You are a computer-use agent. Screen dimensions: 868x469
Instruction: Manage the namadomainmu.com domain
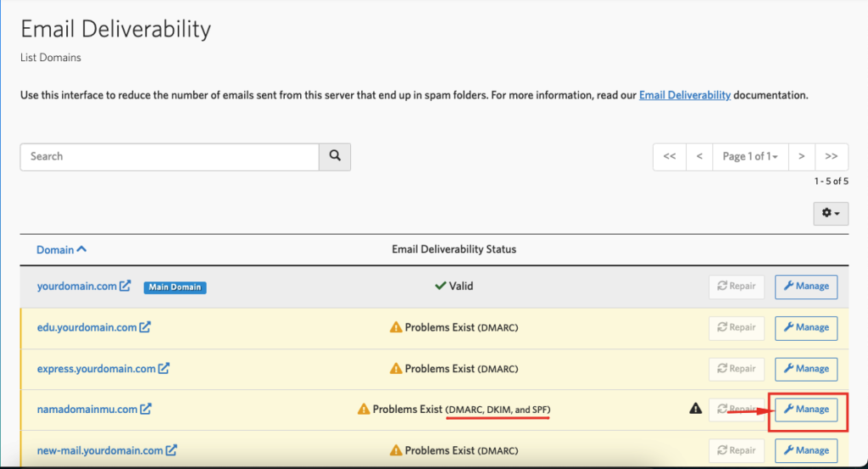tap(806, 409)
